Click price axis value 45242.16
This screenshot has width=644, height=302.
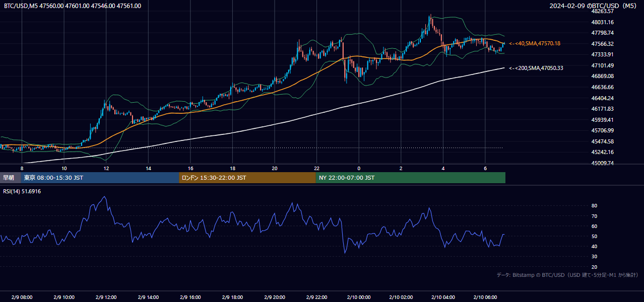tap(602, 152)
